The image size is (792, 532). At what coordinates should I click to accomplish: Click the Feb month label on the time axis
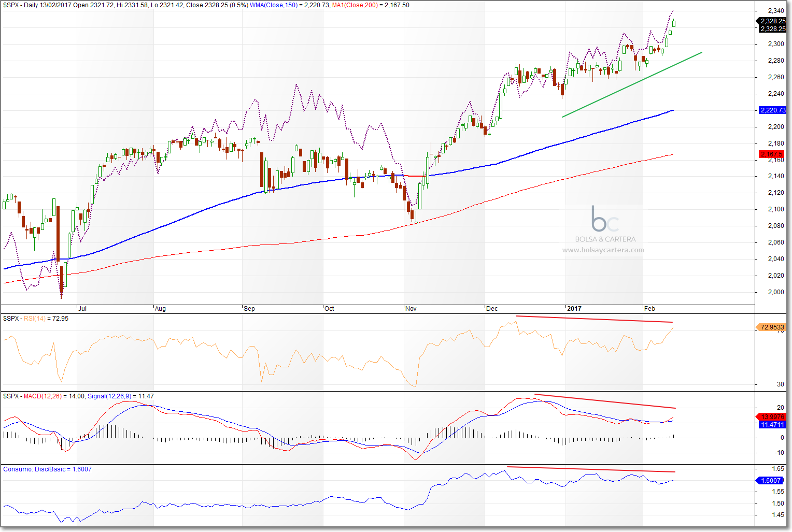649,309
